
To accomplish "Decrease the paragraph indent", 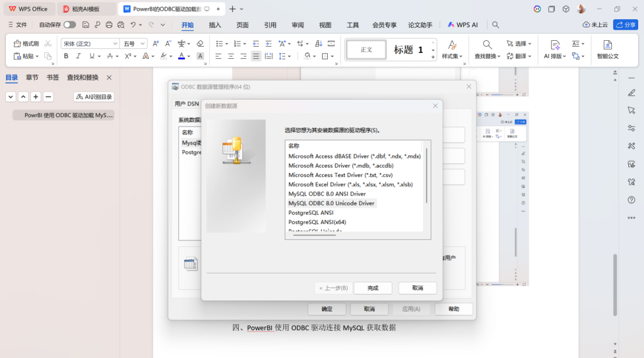I will pyautogui.click(x=256, y=44).
